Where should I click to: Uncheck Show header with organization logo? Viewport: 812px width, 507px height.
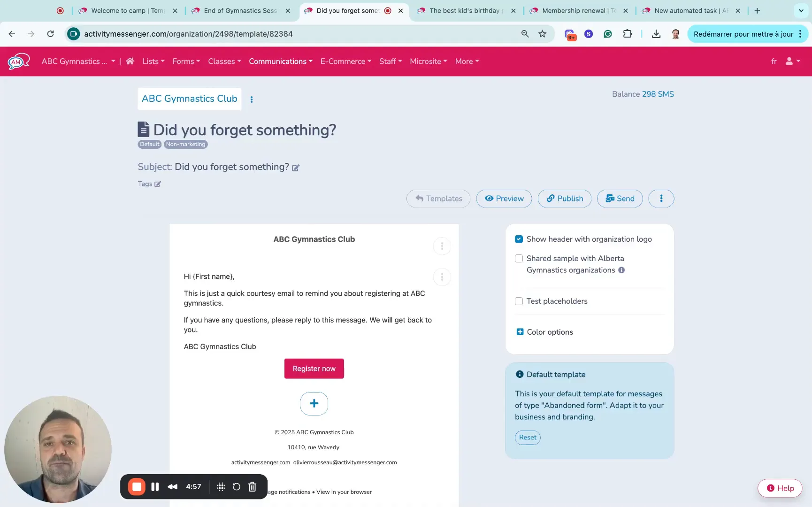(519, 239)
